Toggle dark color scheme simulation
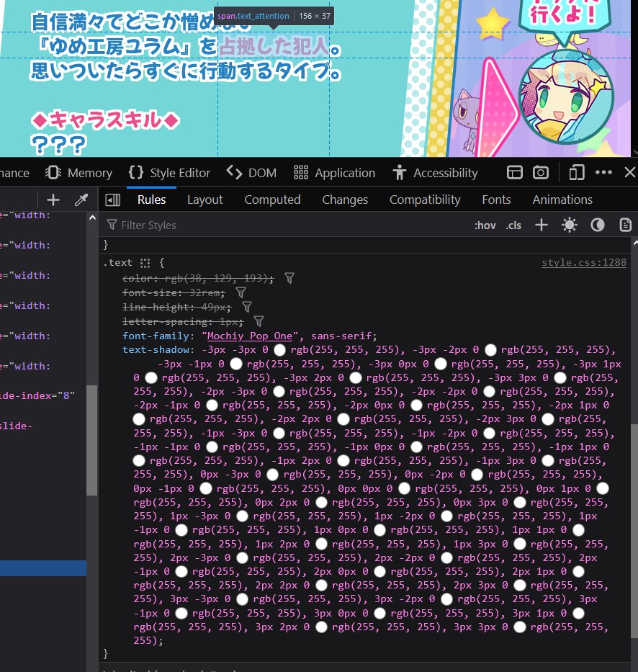 coord(598,225)
